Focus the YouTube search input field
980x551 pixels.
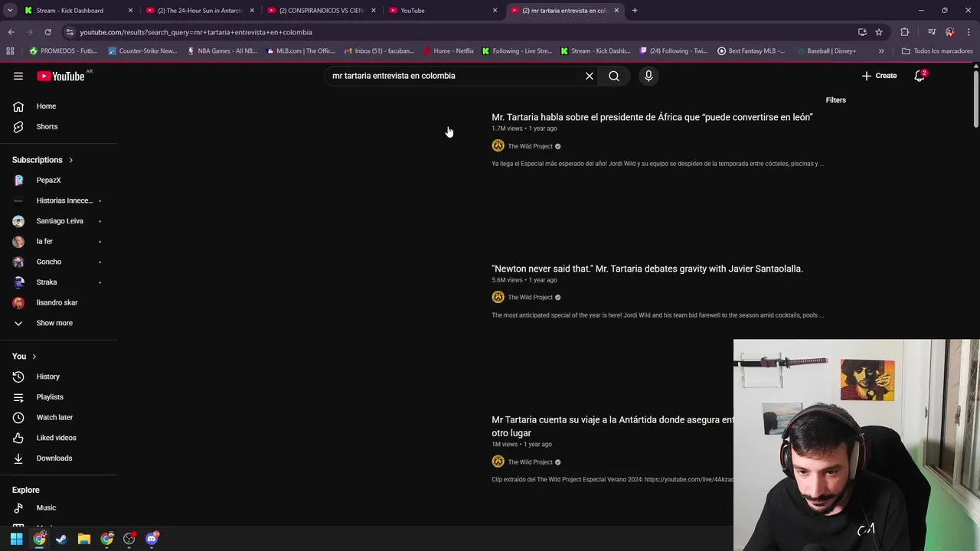coord(456,76)
